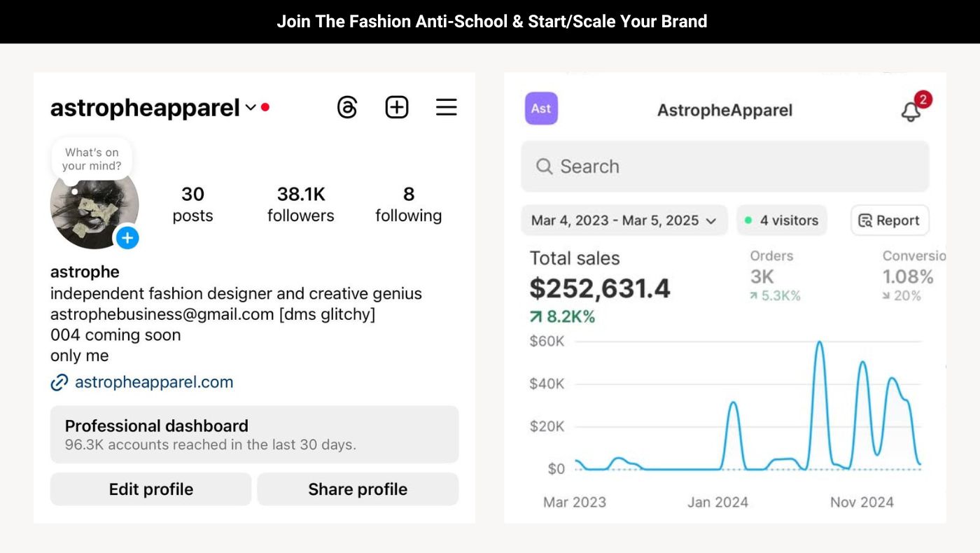Click the Ast store avatar icon
The width and height of the screenshot is (980, 553).
click(540, 108)
